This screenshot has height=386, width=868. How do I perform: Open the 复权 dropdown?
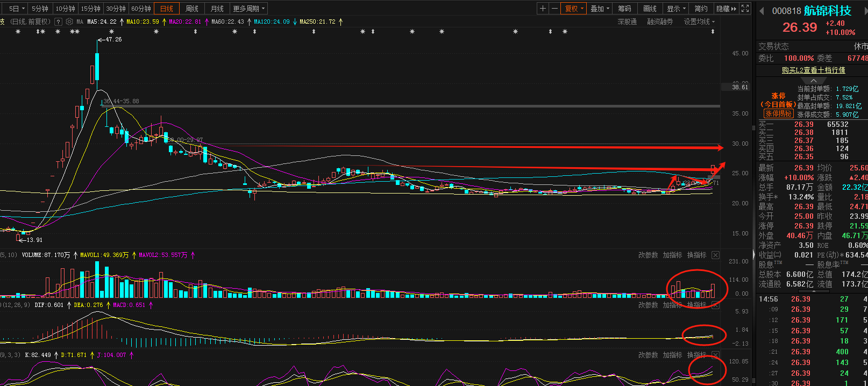(x=574, y=9)
